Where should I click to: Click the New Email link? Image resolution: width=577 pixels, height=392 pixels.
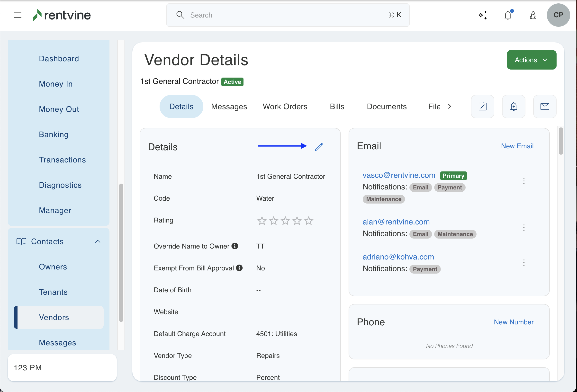517,146
